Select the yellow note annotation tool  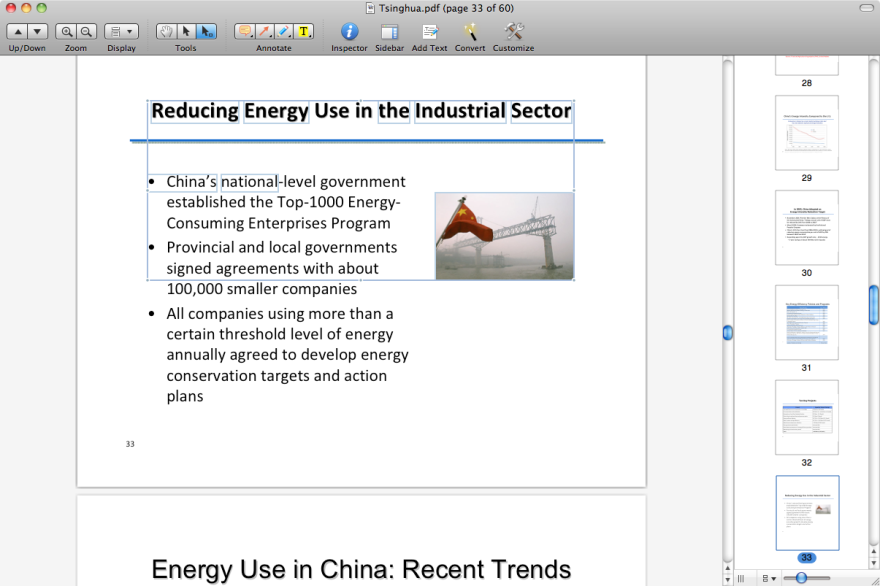click(x=244, y=30)
